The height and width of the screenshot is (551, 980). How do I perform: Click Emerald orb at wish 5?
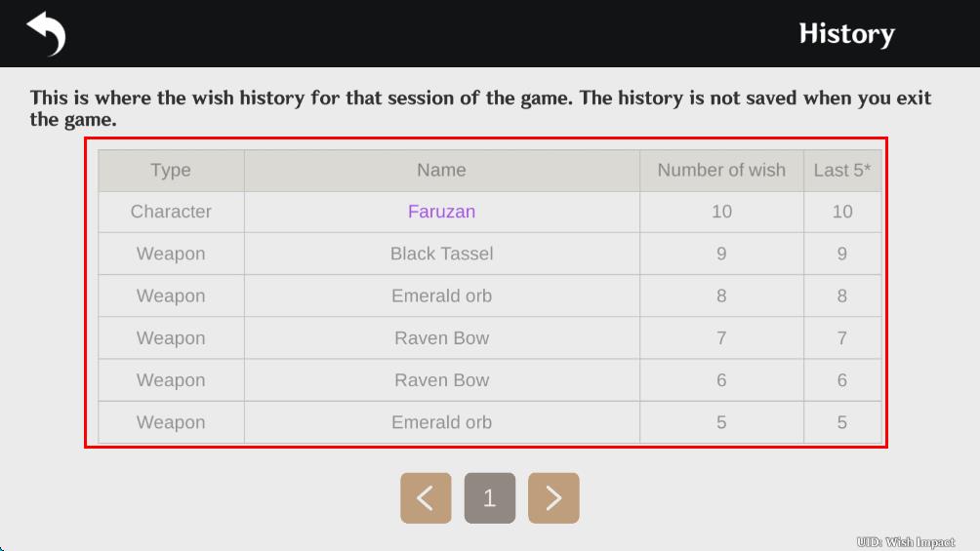click(441, 422)
